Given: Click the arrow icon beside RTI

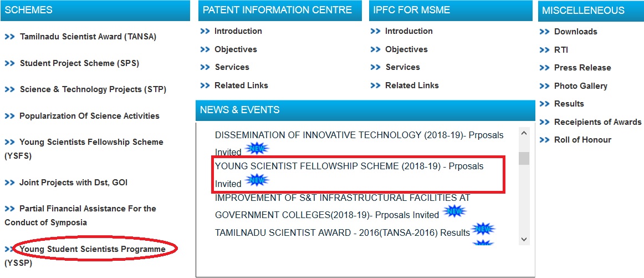Looking at the screenshot, I should pos(544,50).
